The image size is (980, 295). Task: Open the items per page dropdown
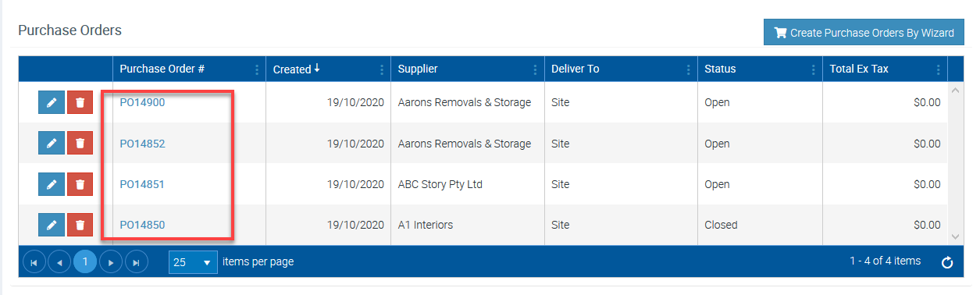[192, 262]
